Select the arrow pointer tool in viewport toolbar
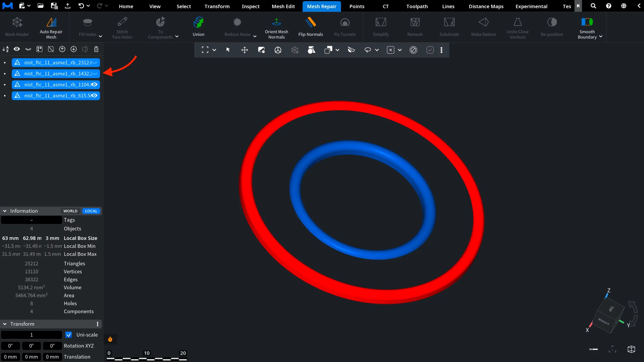Screen dimensions: 644x362 (x=228, y=50)
